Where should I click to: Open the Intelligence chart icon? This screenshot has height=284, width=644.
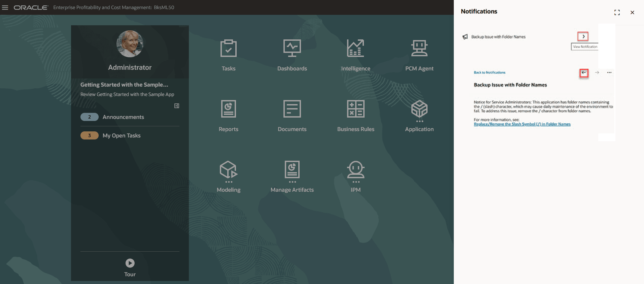point(355,49)
